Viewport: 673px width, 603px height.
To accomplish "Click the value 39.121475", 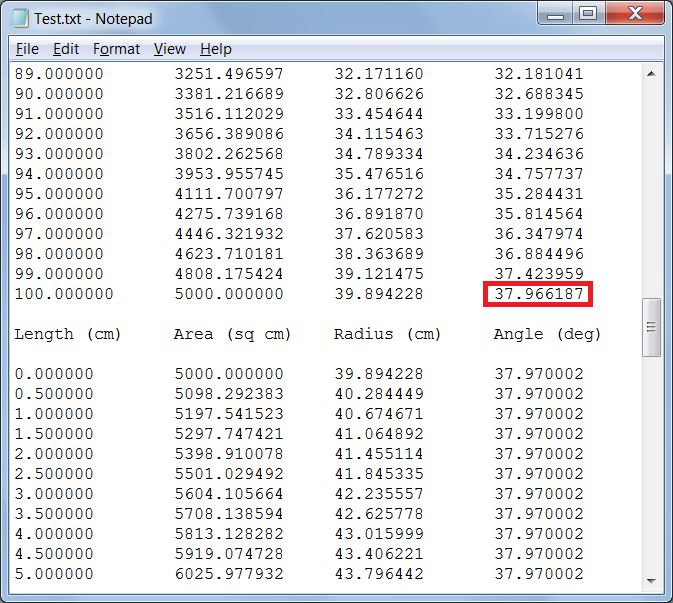I will 379,274.
